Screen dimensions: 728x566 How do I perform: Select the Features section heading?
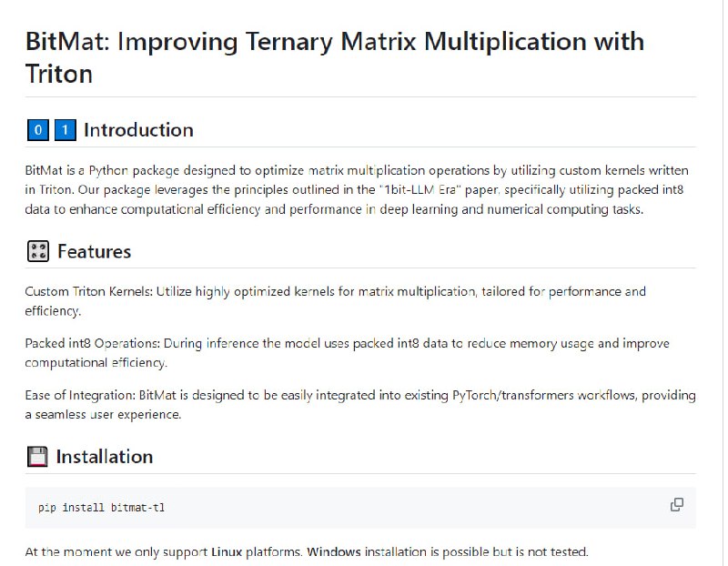(x=94, y=252)
